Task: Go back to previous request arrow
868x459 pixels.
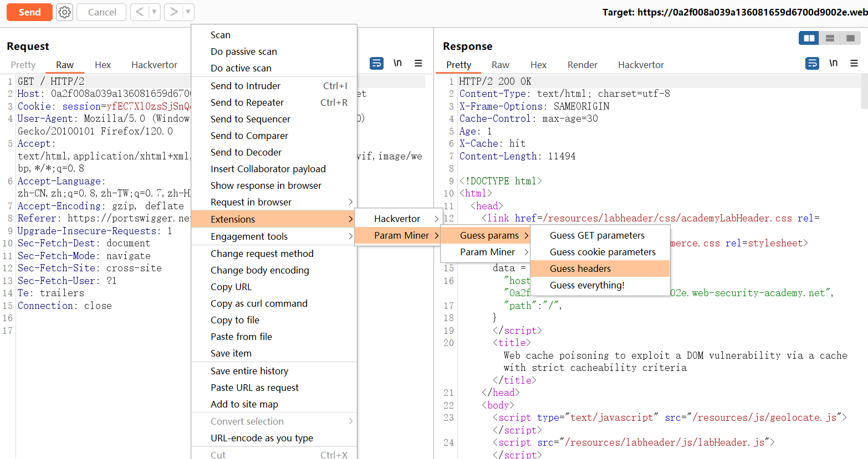Action: point(140,12)
